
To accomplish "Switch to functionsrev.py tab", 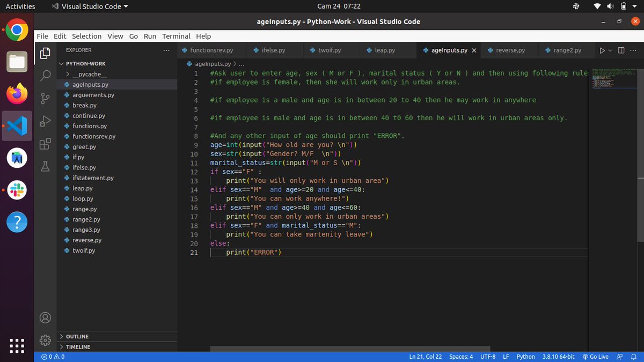I will pos(212,50).
